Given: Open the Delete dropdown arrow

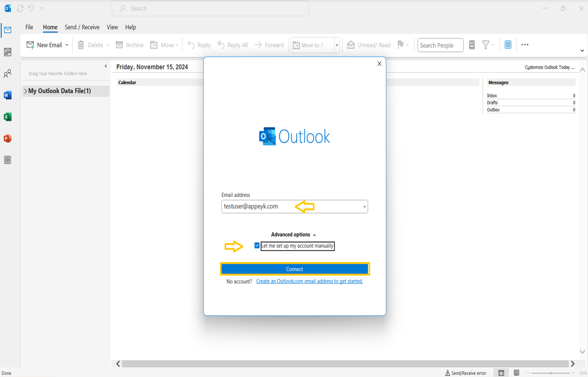Looking at the screenshot, I should tap(108, 45).
